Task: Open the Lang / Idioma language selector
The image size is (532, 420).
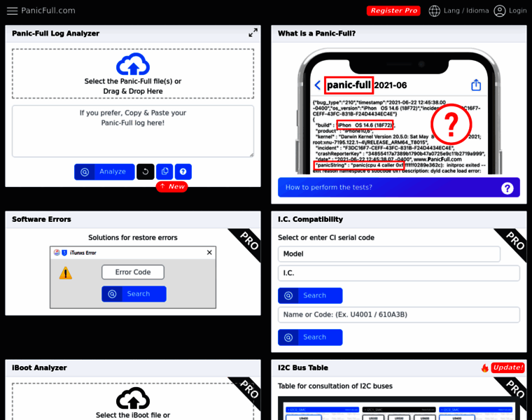Action: [467, 11]
